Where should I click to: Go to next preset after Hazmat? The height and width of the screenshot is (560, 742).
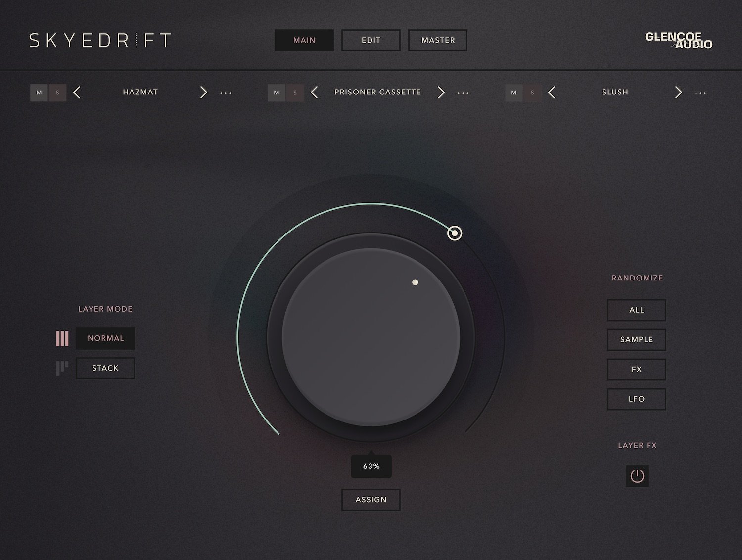pyautogui.click(x=203, y=93)
